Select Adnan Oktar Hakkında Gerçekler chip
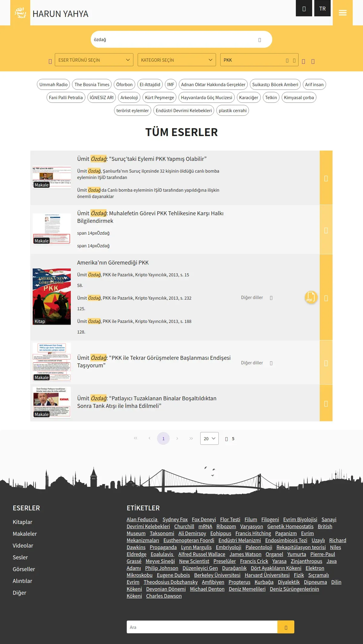The width and height of the screenshot is (363, 644). (213, 85)
